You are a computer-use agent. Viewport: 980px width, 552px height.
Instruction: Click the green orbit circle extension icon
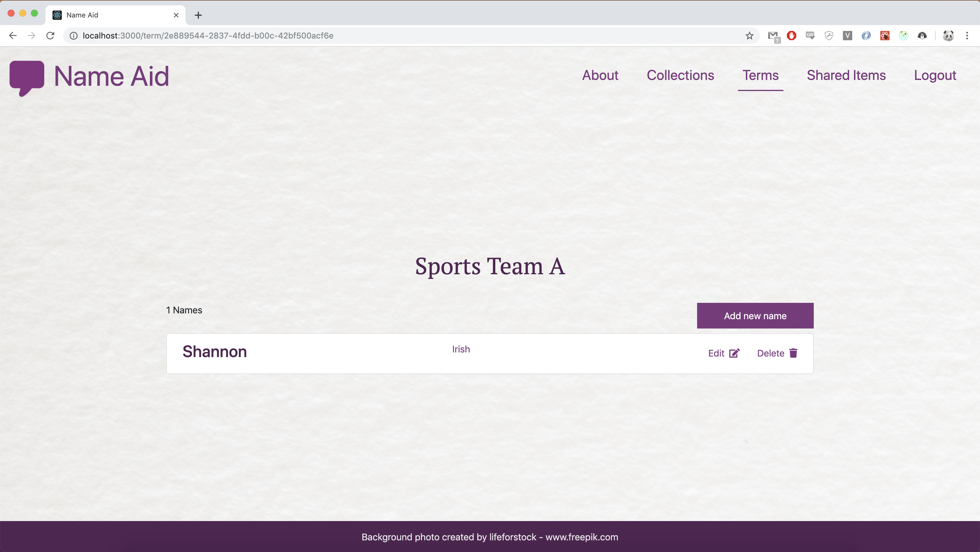pos(903,36)
